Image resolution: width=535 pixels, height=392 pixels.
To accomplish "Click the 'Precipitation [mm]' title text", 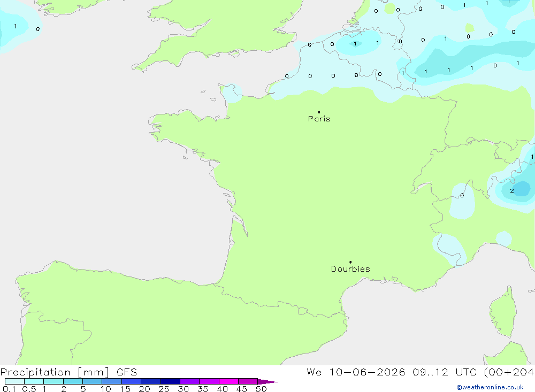I will click(55, 372).
